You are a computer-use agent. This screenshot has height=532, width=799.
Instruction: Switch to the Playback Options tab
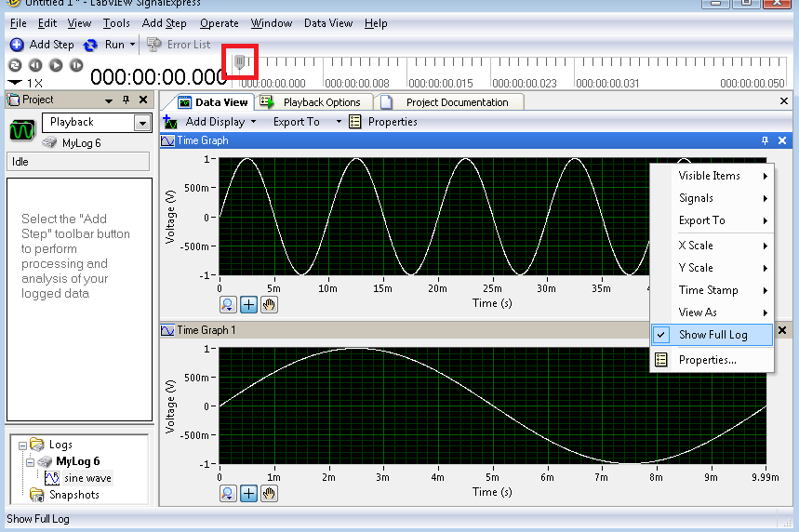321,102
